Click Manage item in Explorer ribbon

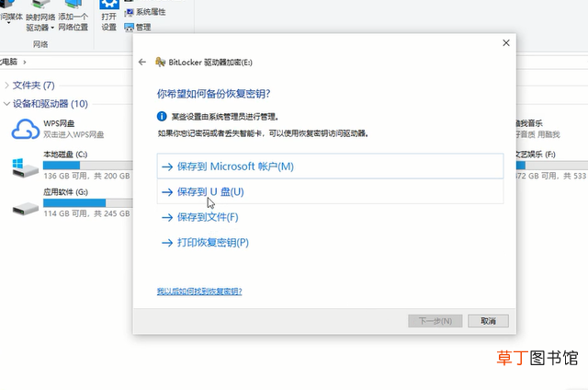[x=138, y=27]
